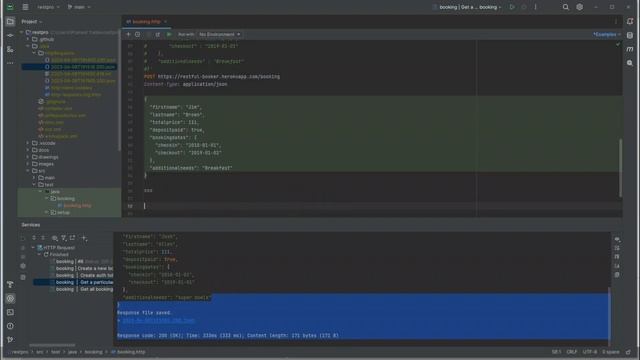Show more tool windows via ellipsis icon
640x360 pixels.
point(10,63)
